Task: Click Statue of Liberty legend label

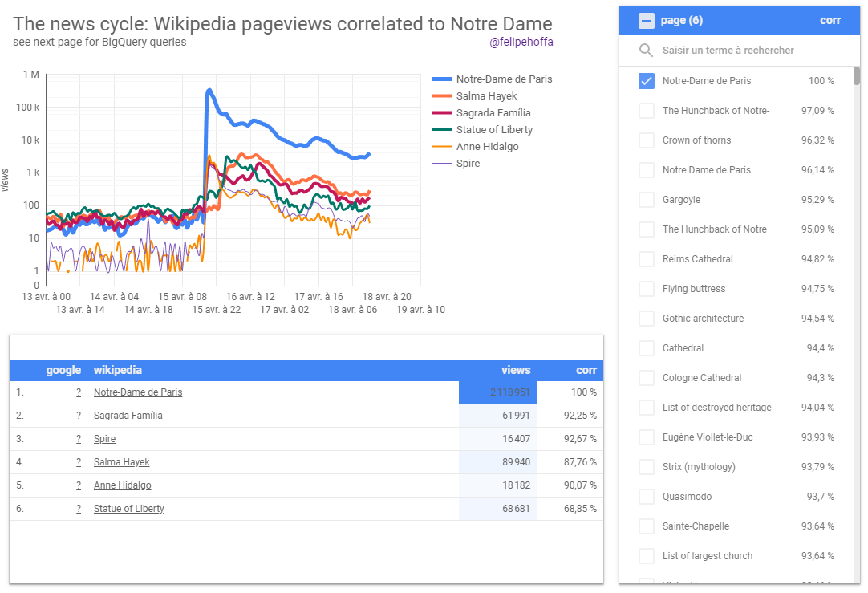Action: pyautogui.click(x=494, y=129)
